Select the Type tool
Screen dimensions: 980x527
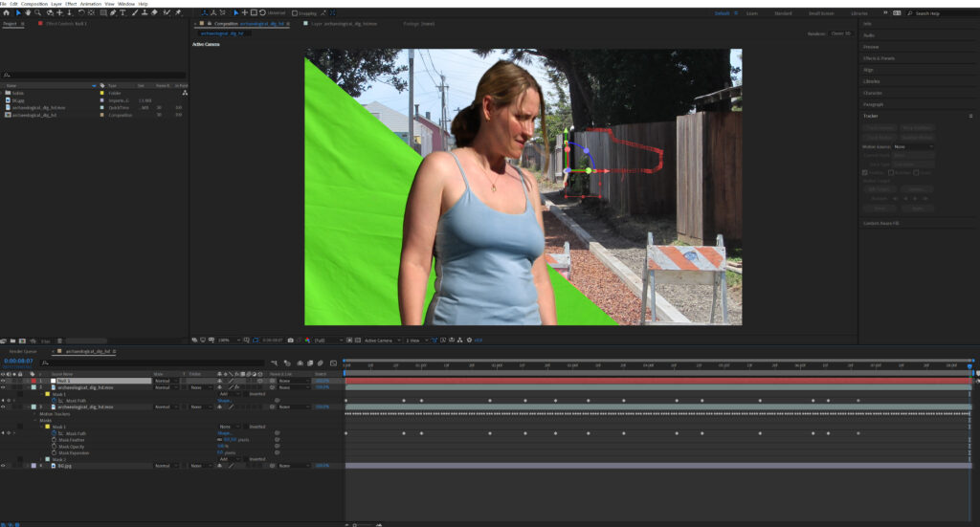point(122,13)
